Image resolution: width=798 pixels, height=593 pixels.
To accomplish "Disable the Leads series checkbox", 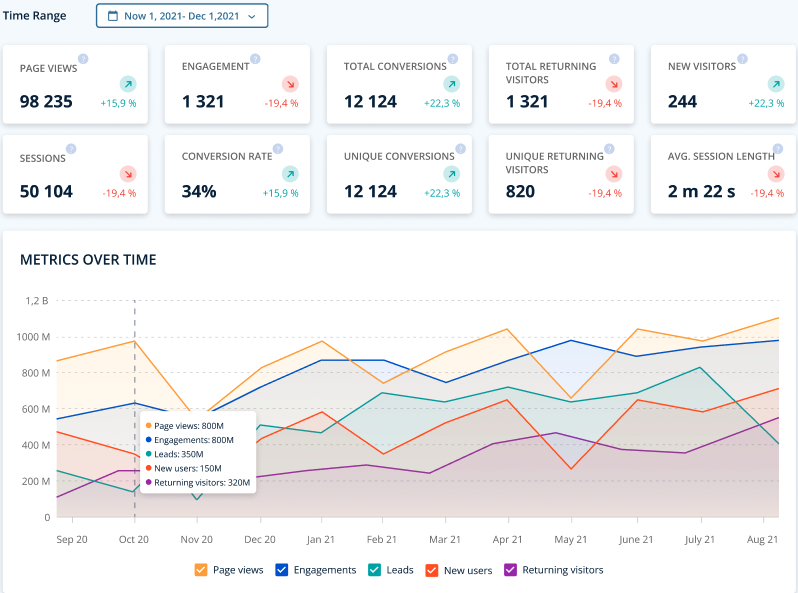I will click(x=374, y=570).
